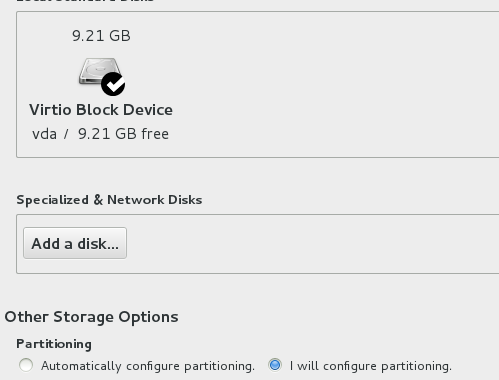Enable the 'Automatically configure partitioning' radio button
499x380 pixels.
point(26,365)
